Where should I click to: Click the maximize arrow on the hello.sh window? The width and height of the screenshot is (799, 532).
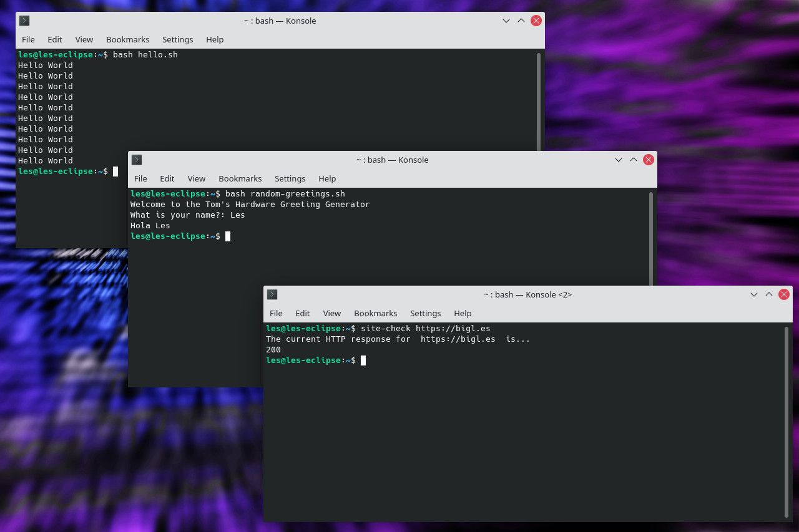521,21
